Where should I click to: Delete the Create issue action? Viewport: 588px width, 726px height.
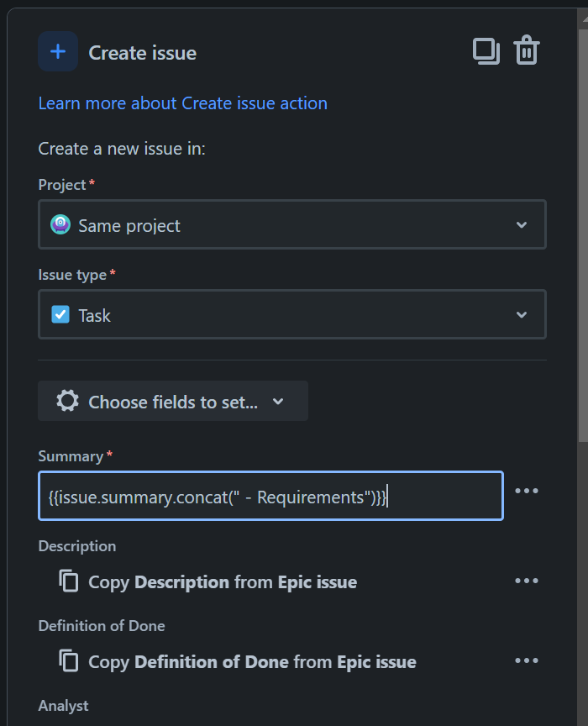coord(527,51)
